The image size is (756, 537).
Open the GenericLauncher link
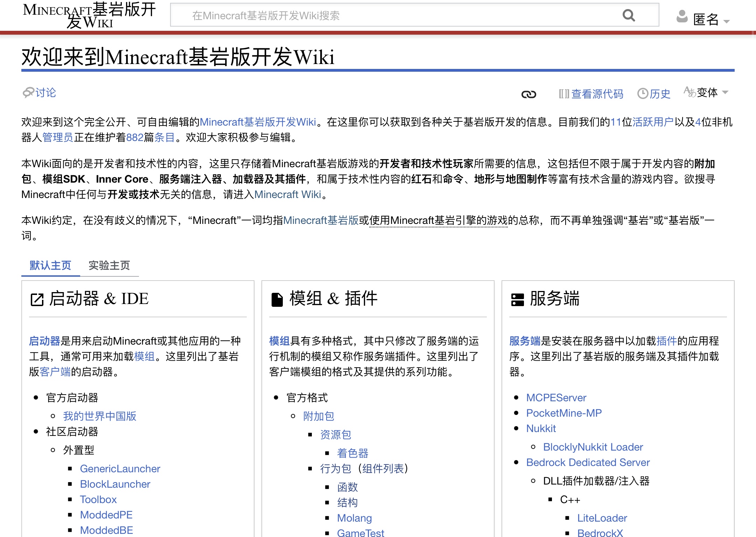(120, 469)
